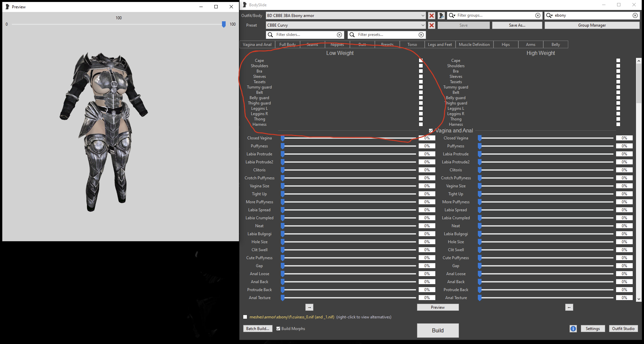Tick the checkbox beside the meshes output path
The width and height of the screenshot is (644, 344).
click(x=245, y=317)
